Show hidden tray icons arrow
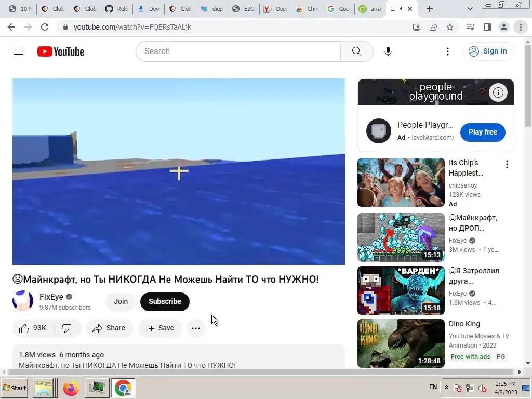 point(446,387)
